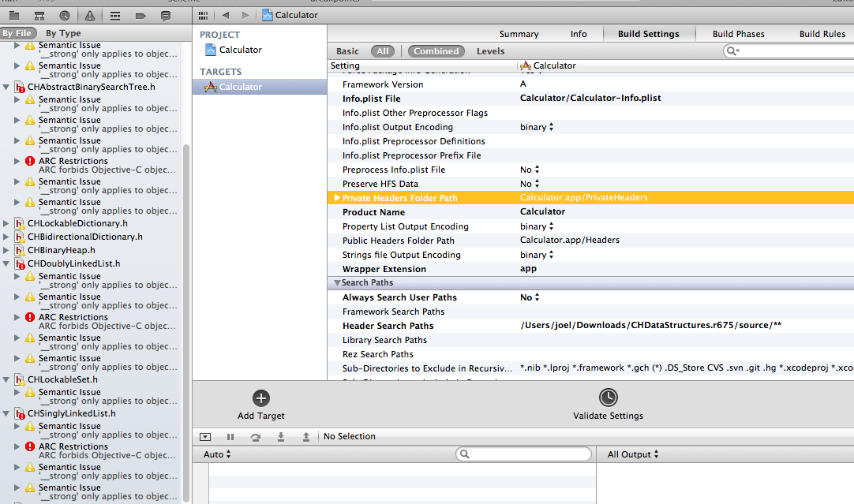Open Info.plist Output Encoding binary popup
Screen dimensions: 854x504
[537, 127]
